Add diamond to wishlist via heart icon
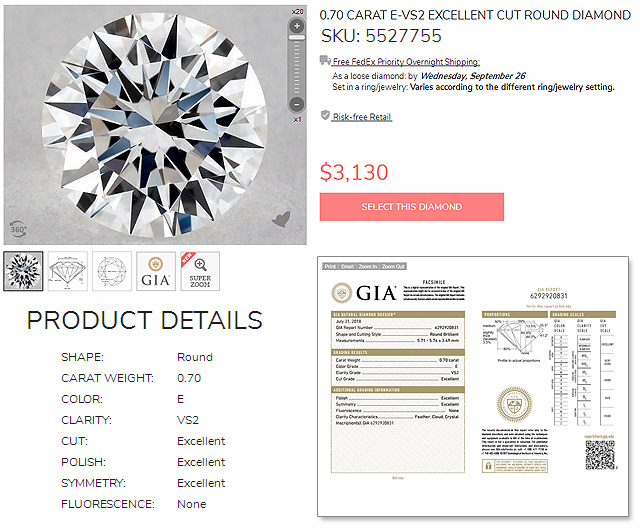Image resolution: width=640 pixels, height=530 pixels. pos(283,217)
